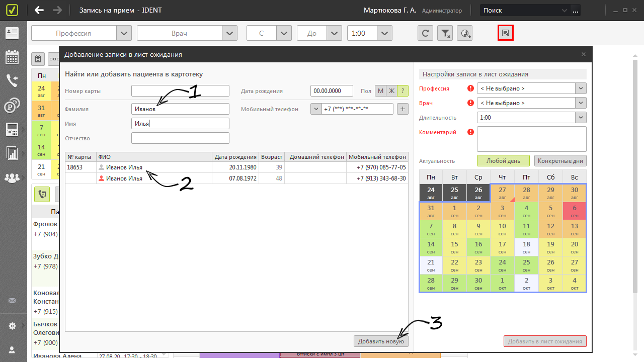Viewport: 644px width, 362px height.
Task: Open the reports chart sidebar icon
Action: [x=12, y=153]
